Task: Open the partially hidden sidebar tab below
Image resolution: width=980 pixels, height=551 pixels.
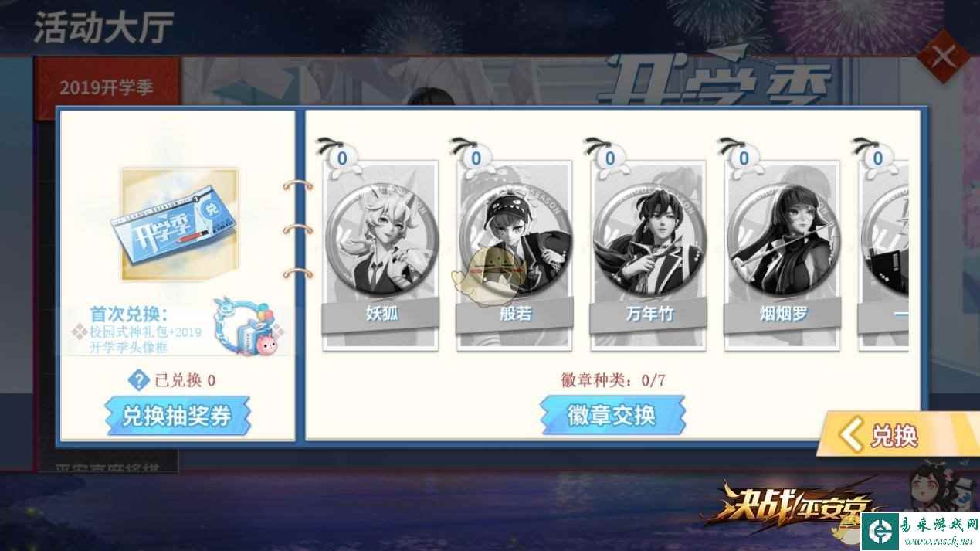Action: click(x=107, y=465)
